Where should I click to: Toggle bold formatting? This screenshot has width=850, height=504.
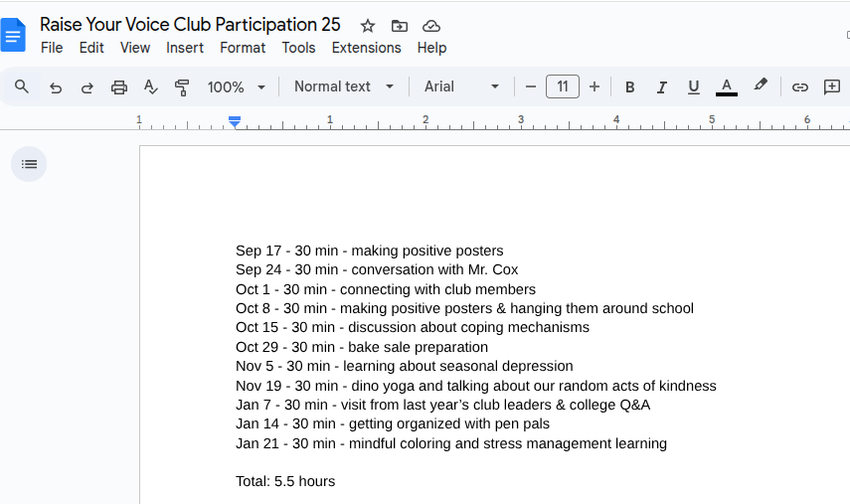(629, 86)
